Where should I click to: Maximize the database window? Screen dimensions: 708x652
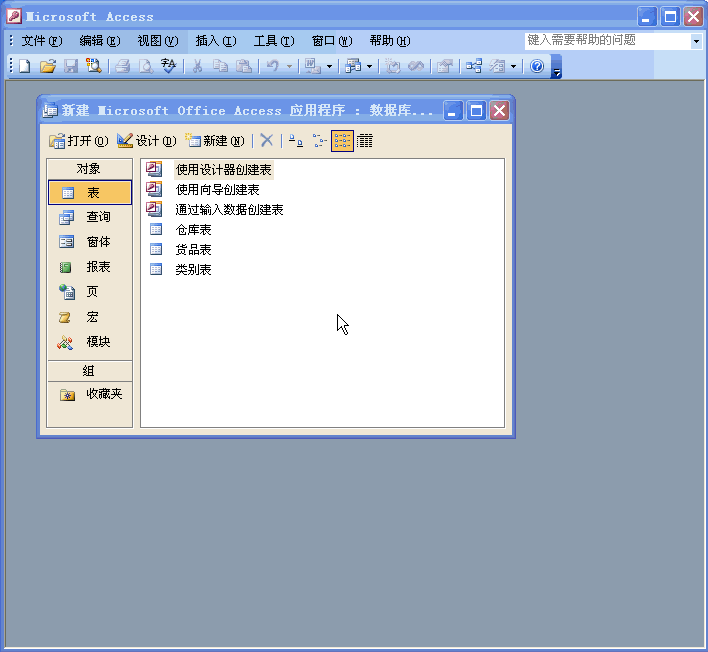point(476,111)
